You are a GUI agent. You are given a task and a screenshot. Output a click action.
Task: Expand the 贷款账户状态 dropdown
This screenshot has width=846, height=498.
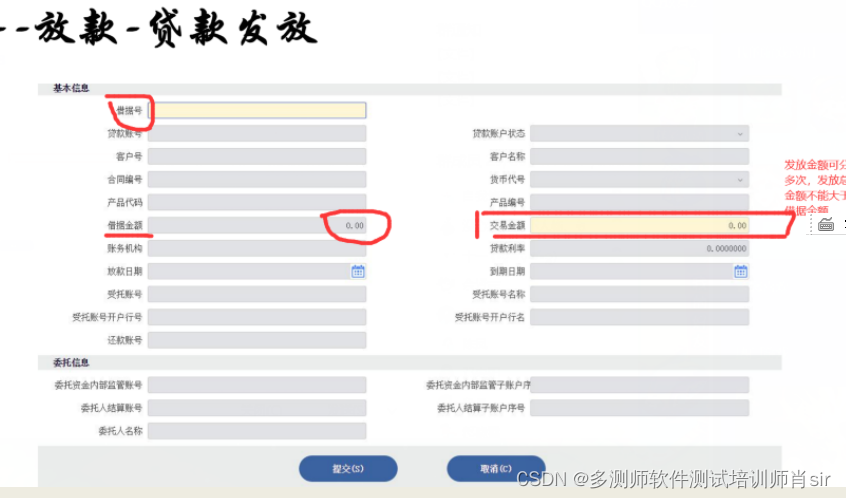click(x=740, y=134)
